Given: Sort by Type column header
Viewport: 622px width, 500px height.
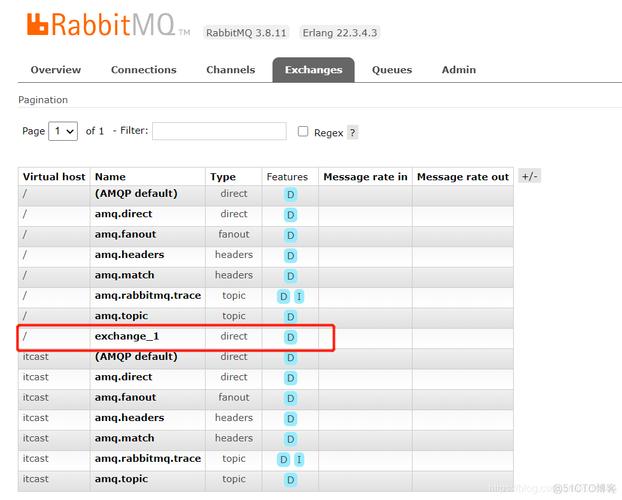Looking at the screenshot, I should click(x=223, y=177).
